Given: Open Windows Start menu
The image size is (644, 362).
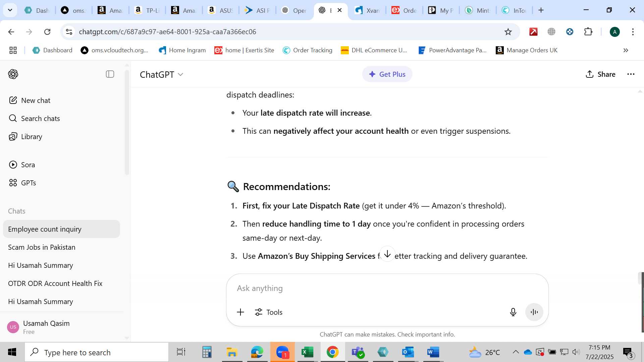Looking at the screenshot, I should pyautogui.click(x=12, y=352).
